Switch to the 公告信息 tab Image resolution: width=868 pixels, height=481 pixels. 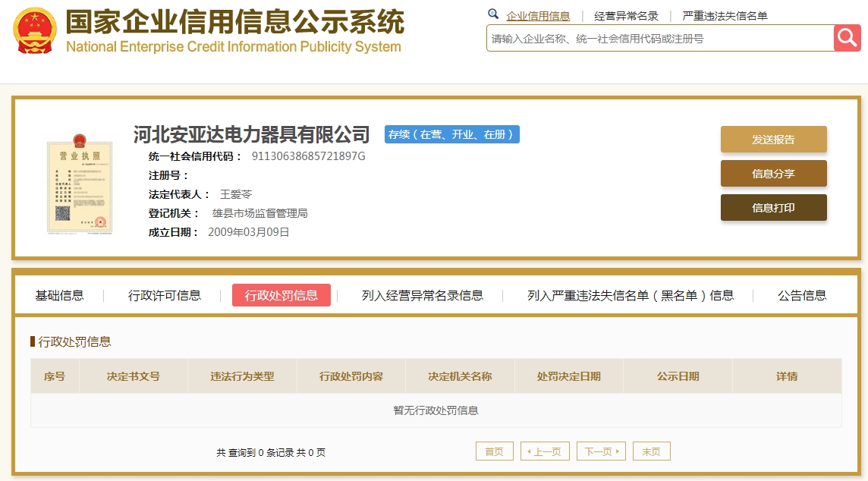point(802,296)
